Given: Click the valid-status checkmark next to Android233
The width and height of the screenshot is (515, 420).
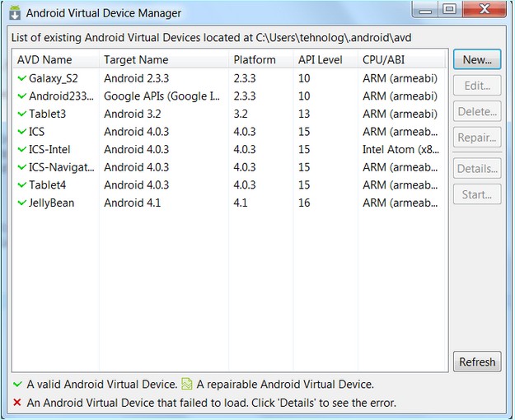Looking at the screenshot, I should pos(21,96).
